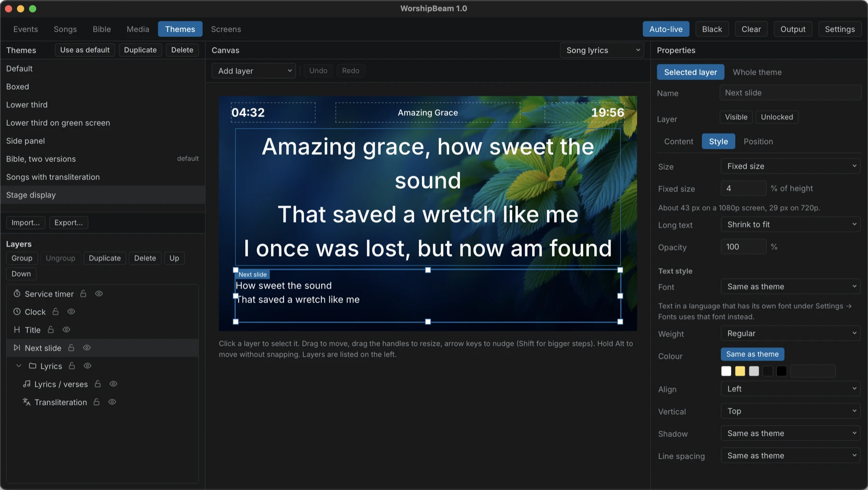This screenshot has width=868, height=490.
Task: Hide the Service timer layer
Action: point(99,294)
